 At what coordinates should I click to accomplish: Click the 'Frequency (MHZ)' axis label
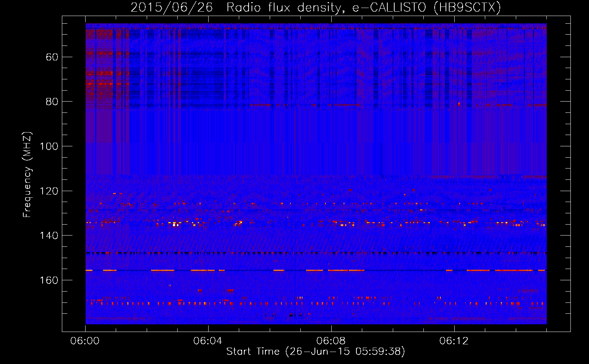(x=27, y=175)
